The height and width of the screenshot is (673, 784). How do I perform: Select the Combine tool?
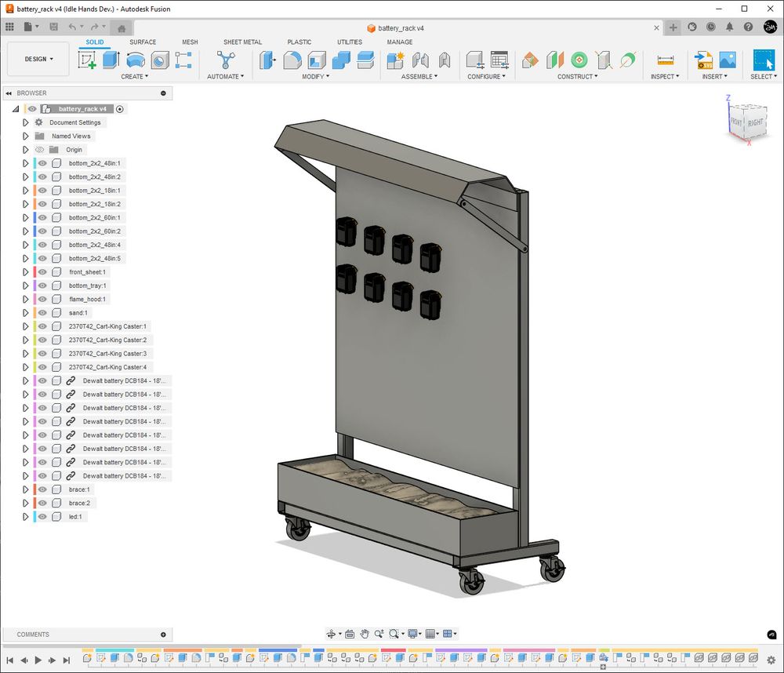pyautogui.click(x=341, y=60)
